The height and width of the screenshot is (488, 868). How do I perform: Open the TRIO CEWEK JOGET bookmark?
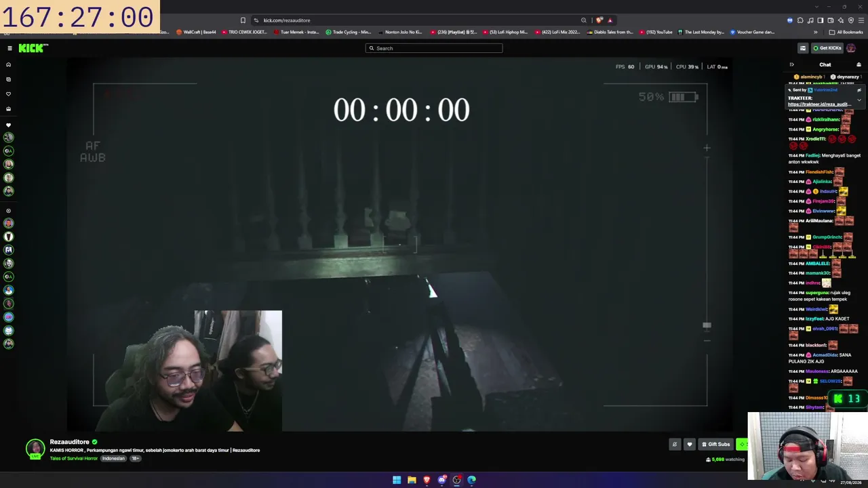pos(244,32)
